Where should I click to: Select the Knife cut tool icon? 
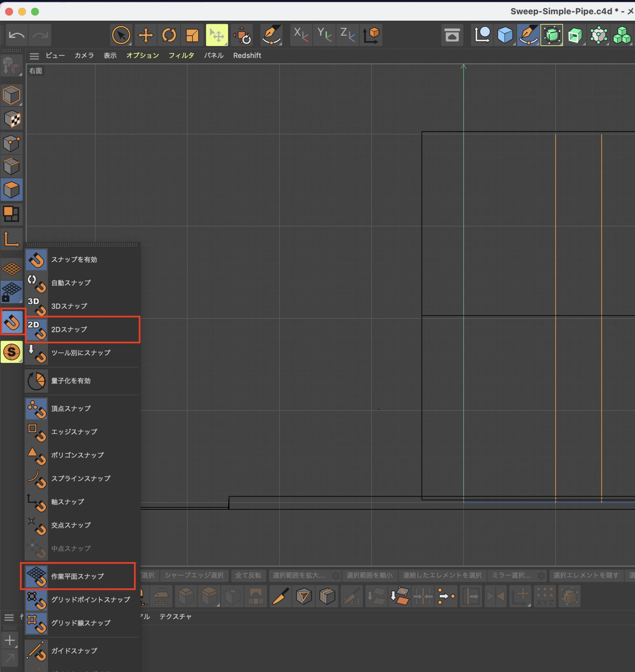[x=280, y=596]
